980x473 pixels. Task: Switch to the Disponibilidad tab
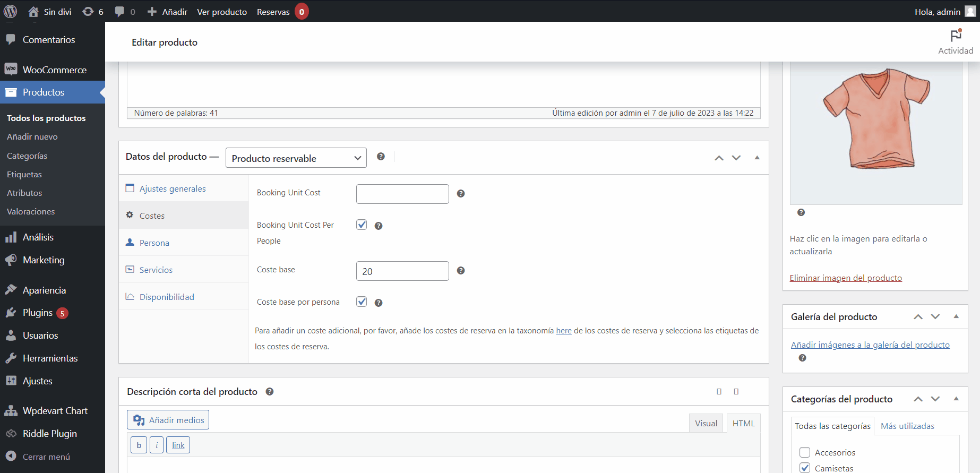pyautogui.click(x=167, y=297)
